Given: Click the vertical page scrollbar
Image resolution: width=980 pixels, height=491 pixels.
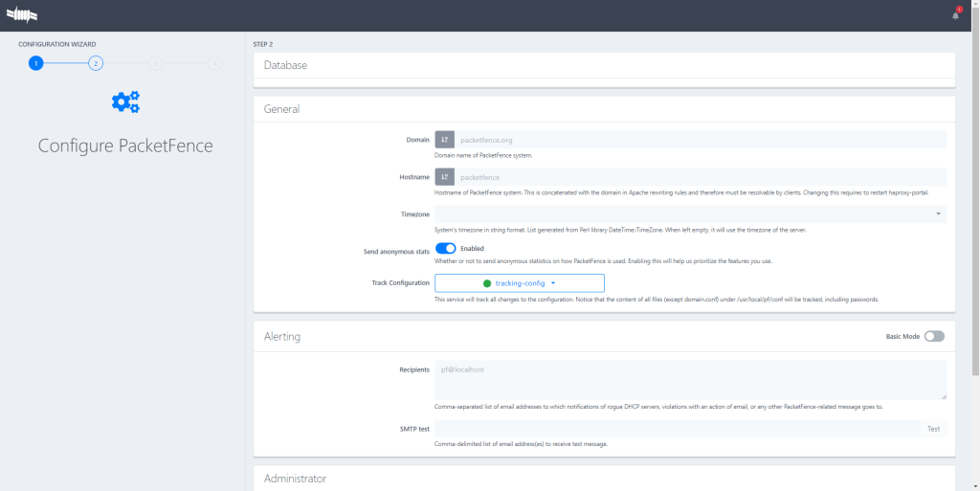Looking at the screenshot, I should point(975,191).
